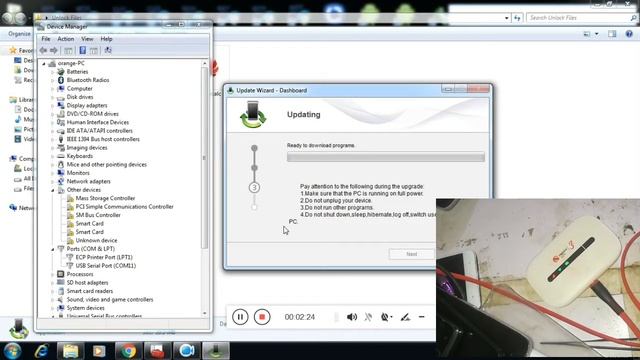Click the recorder pen annotation icon
The height and width of the screenshot is (360, 640).
pyautogui.click(x=405, y=317)
